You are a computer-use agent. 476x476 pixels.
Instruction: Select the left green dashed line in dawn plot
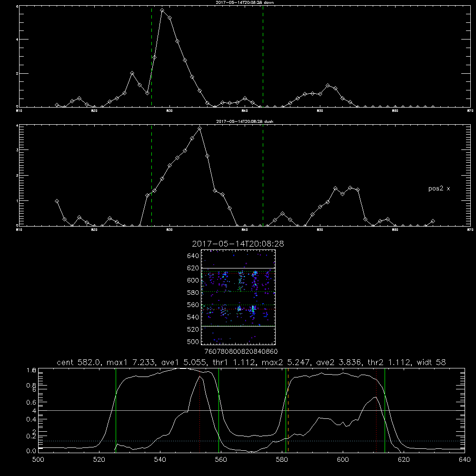click(151, 57)
